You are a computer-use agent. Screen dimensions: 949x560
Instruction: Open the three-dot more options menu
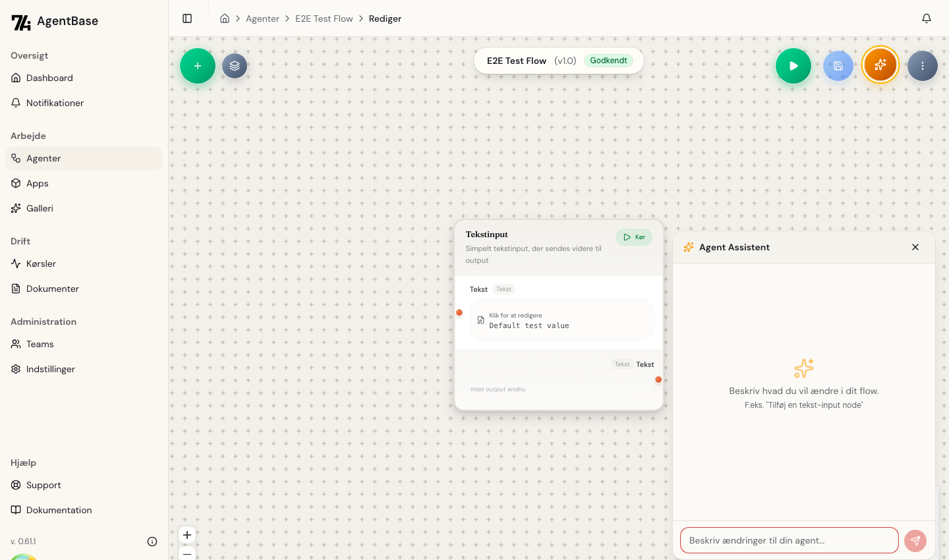(x=923, y=66)
